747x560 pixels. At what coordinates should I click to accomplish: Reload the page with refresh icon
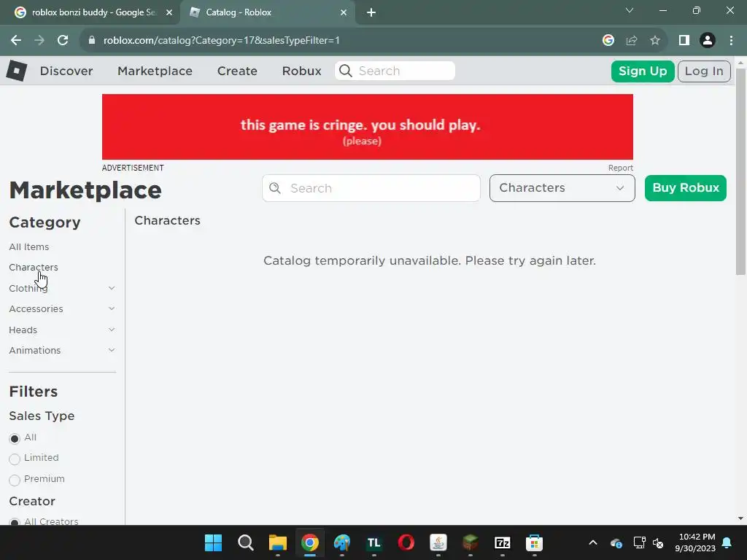[63, 41]
